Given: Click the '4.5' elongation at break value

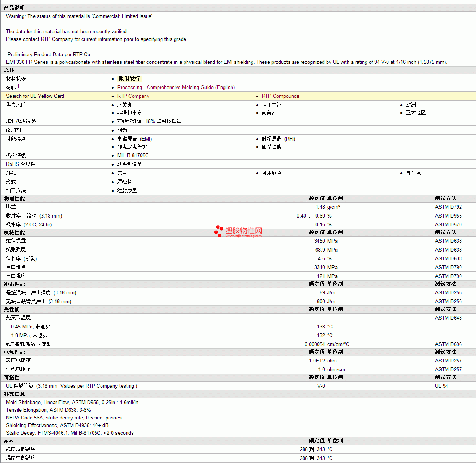Looking at the screenshot, I should tap(321, 258).
